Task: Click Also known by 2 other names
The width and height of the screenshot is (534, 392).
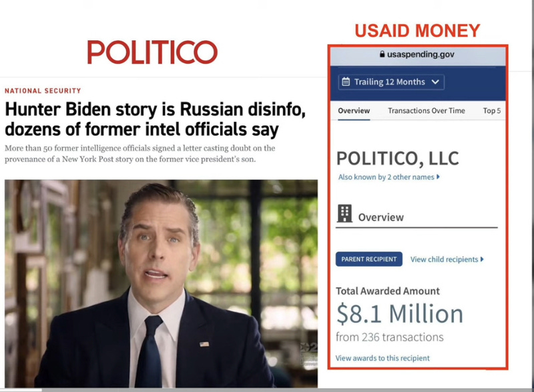Action: tap(386, 177)
